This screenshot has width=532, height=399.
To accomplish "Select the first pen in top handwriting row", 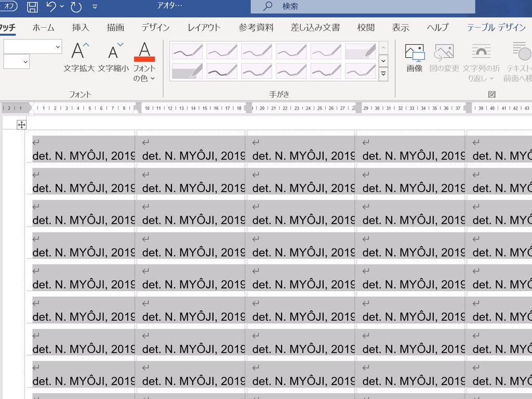I will tap(187, 51).
